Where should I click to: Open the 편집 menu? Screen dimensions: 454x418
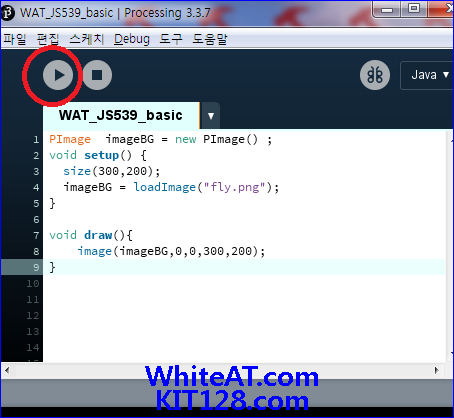(x=48, y=39)
